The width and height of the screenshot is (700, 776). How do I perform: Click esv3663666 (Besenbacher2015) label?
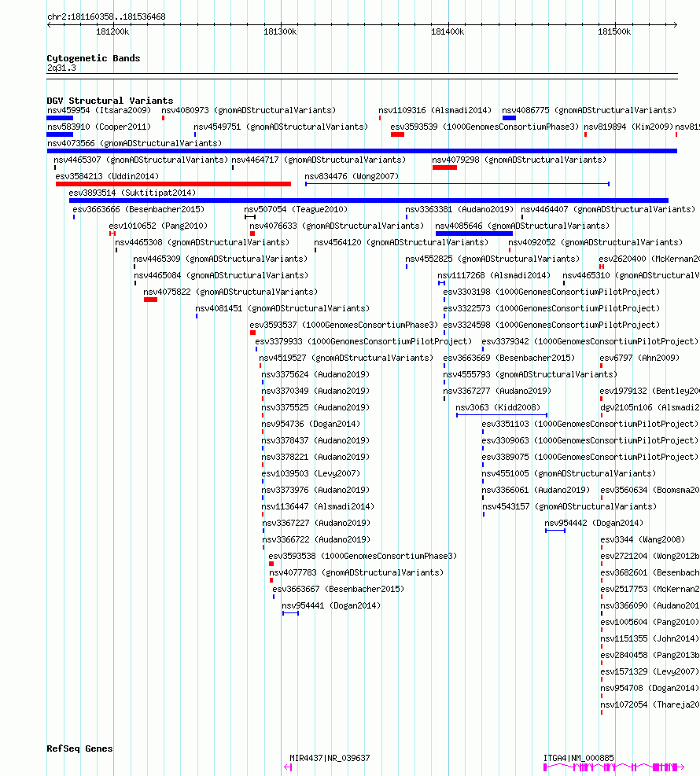pos(138,209)
